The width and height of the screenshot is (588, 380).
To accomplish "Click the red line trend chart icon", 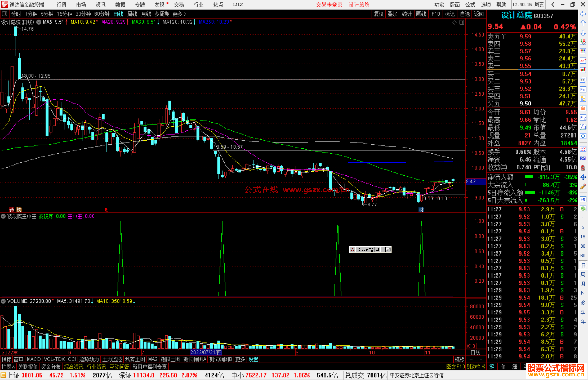I will point(583,60).
